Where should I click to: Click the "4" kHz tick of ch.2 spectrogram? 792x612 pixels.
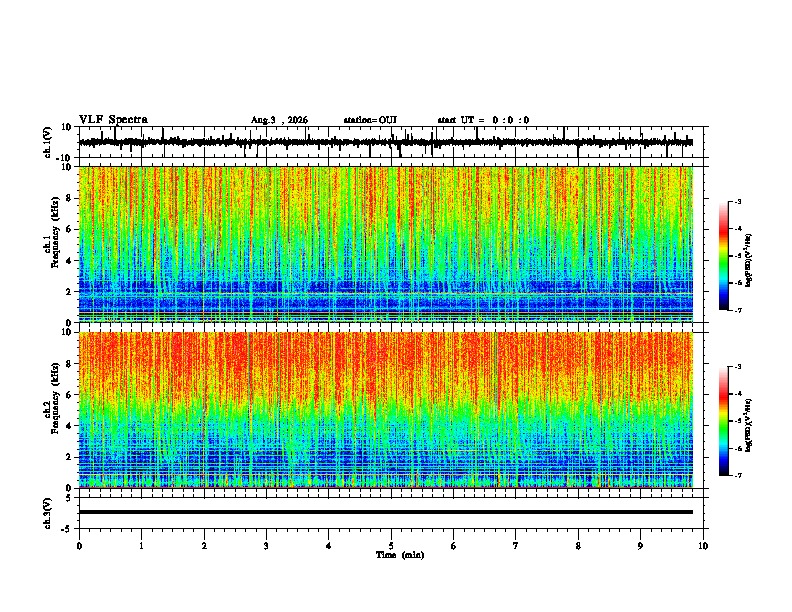[69, 426]
